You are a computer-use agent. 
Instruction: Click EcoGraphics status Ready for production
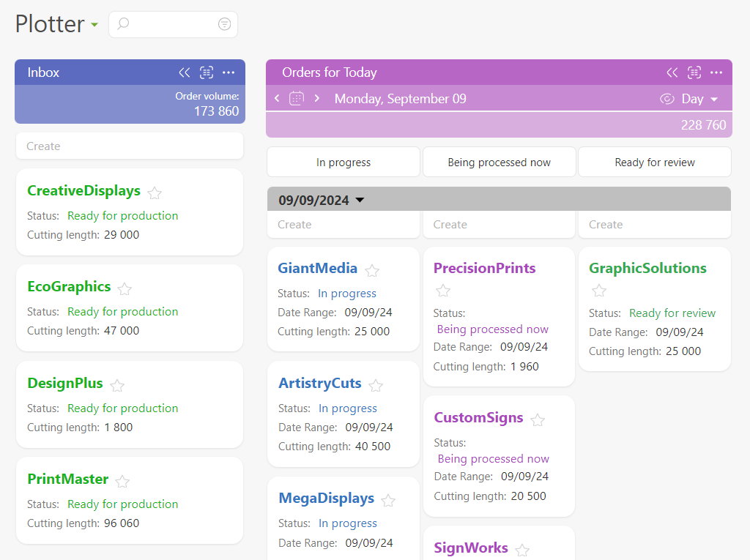(122, 311)
